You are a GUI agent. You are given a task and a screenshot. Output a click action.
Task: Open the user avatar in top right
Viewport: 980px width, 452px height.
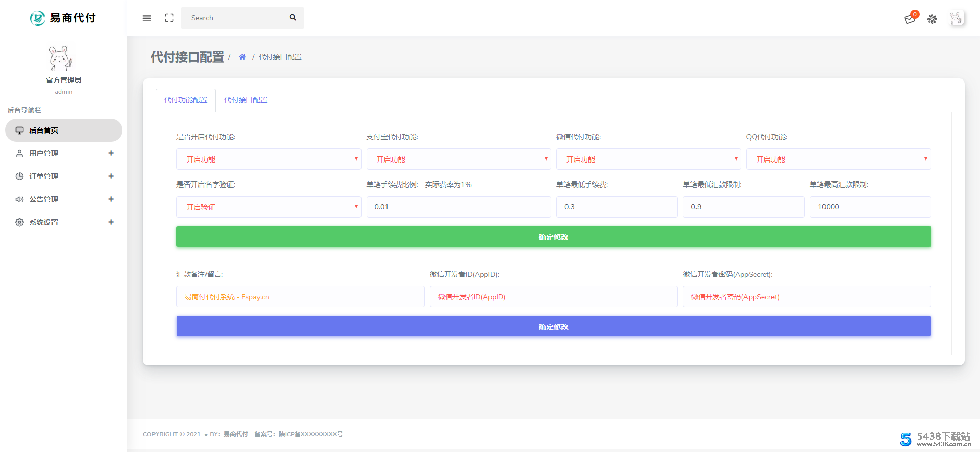click(956, 19)
